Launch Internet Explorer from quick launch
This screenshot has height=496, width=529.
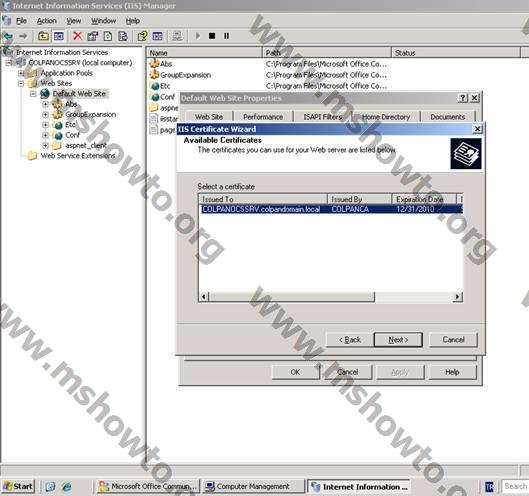[67, 486]
